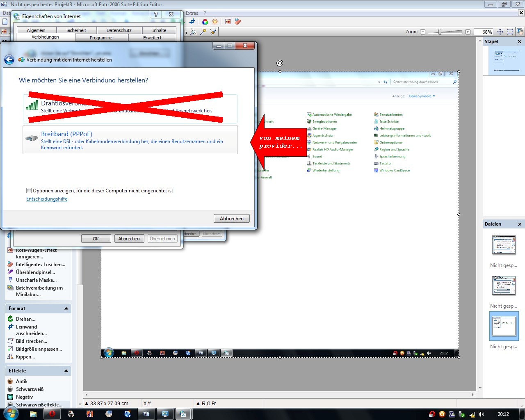The height and width of the screenshot is (420, 525).
Task: Open Intelligentes Löschen...
Action: (40, 265)
